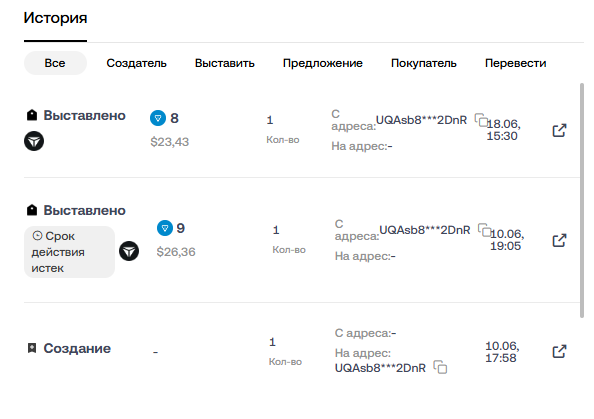Click the history list vertical scrollbar
Image resolution: width=594 pixels, height=419 pixels.
pyautogui.click(x=582, y=201)
